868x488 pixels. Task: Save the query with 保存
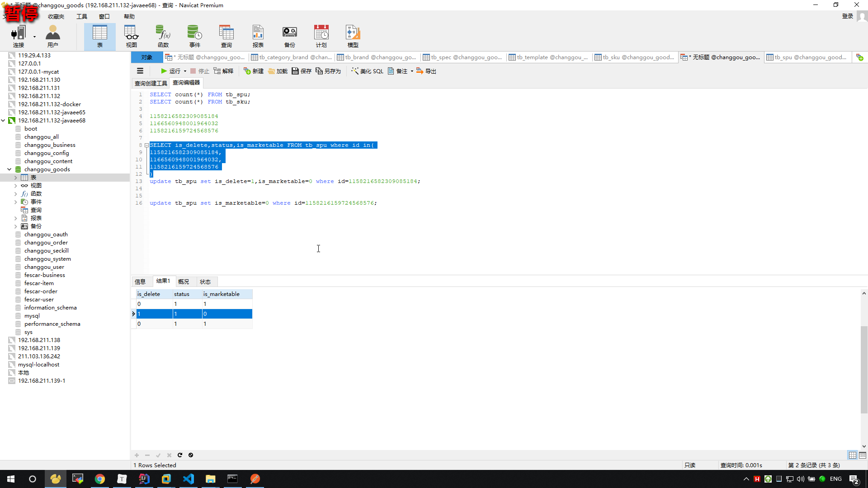click(302, 71)
